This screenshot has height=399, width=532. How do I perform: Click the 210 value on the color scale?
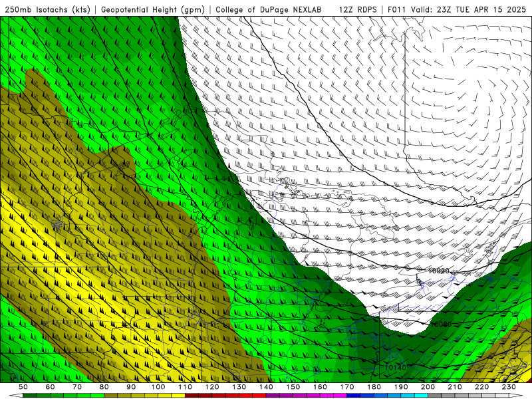coord(455,387)
